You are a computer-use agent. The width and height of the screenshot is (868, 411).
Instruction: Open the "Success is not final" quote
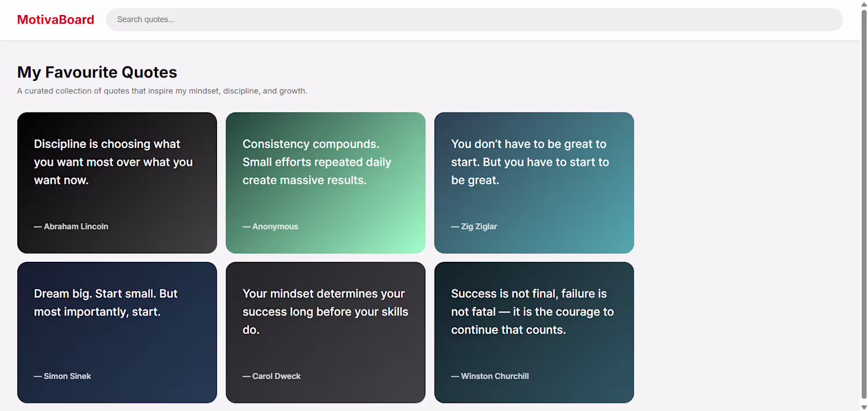coord(532,312)
